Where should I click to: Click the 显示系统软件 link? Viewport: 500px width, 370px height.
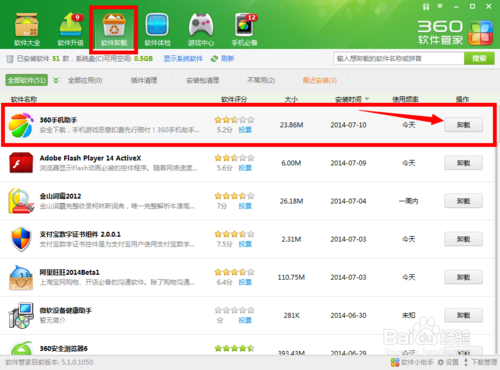(x=183, y=59)
